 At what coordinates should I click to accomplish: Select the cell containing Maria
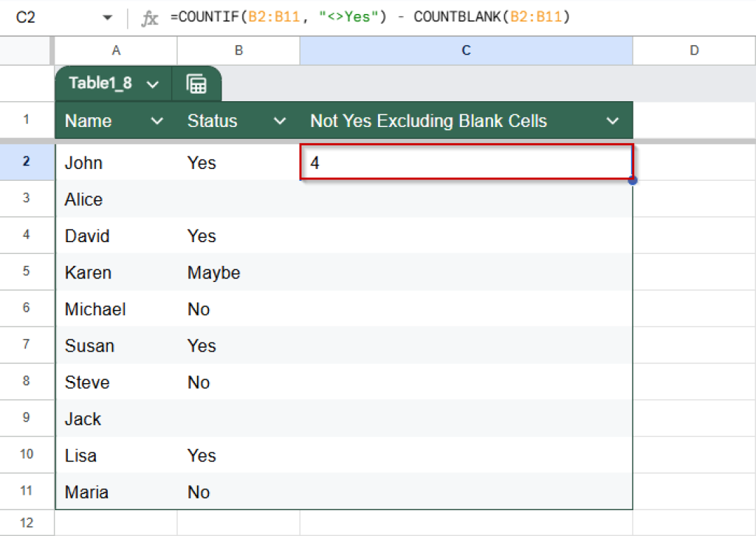pyautogui.click(x=116, y=492)
